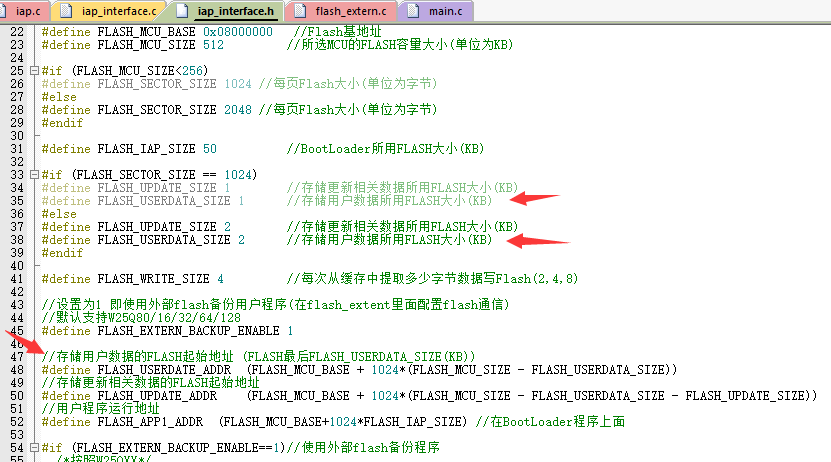
Task: Click the file icon on iap_interface.c tab
Action: click(66, 11)
